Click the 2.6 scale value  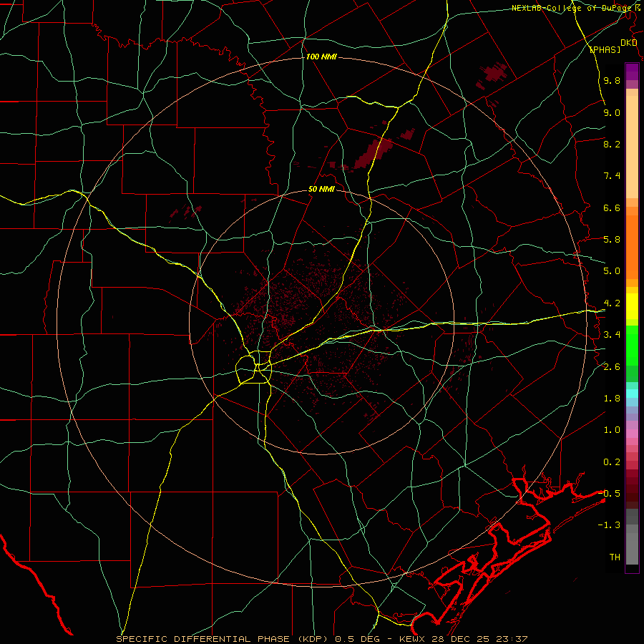(x=612, y=367)
